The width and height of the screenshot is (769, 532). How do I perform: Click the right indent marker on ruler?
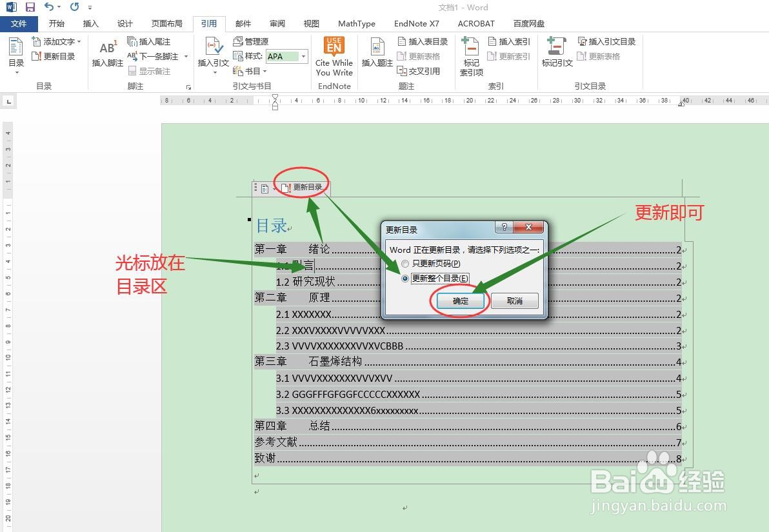(x=681, y=103)
